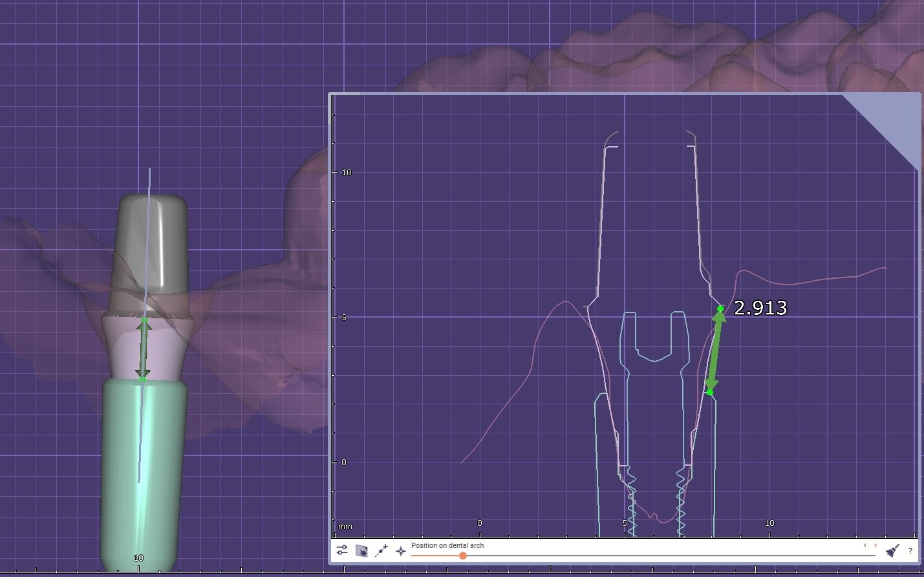Step section position right with small arrow
924x577 pixels.
tap(875, 545)
